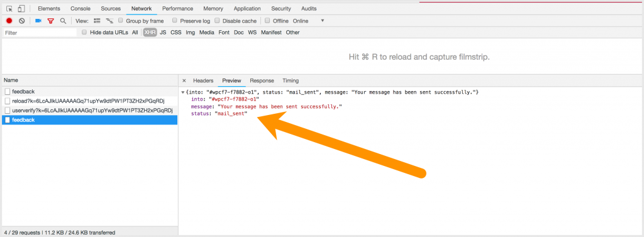This screenshot has height=237, width=644.
Task: Open the Sources tab
Action: coord(111,9)
